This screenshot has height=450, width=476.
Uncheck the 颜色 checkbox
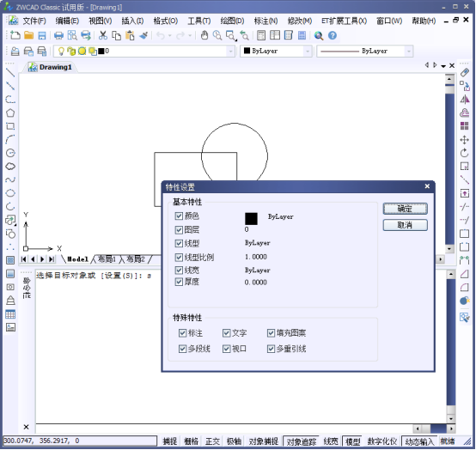pos(179,216)
